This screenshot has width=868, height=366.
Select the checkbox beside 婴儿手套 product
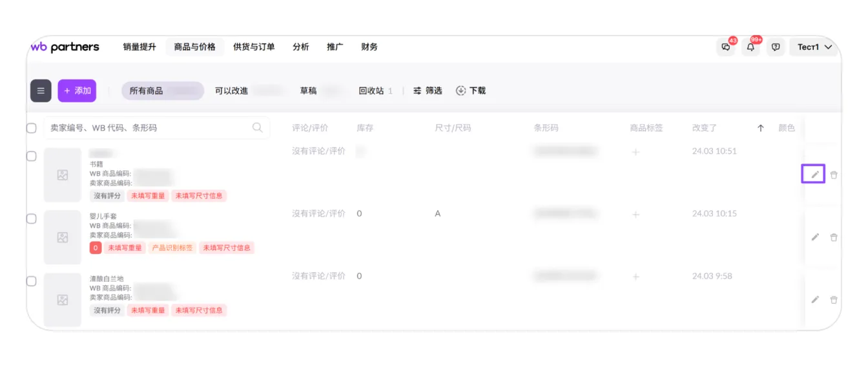point(31,219)
